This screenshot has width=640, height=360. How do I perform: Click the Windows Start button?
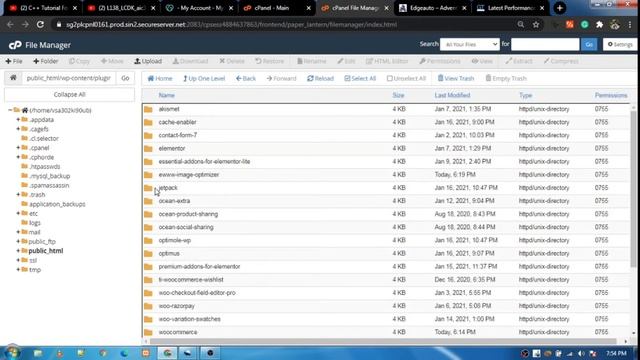pyautogui.click(x=11, y=353)
